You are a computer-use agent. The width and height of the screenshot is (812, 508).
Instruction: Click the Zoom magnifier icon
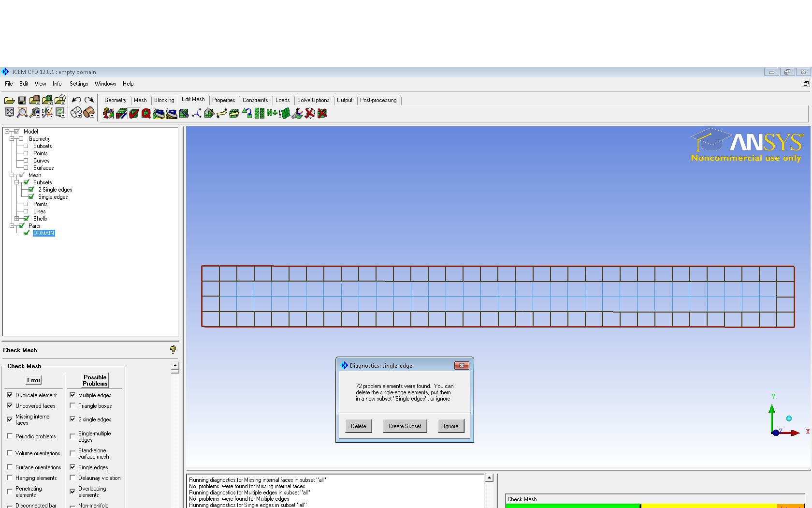click(22, 113)
